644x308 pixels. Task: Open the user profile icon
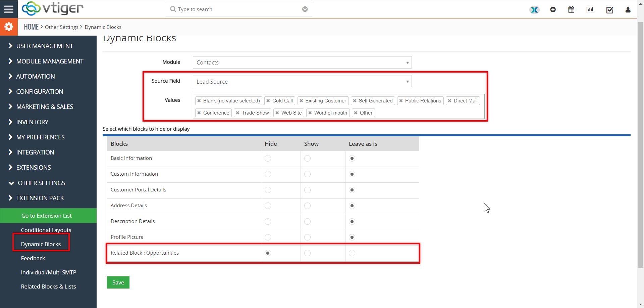[x=628, y=10]
